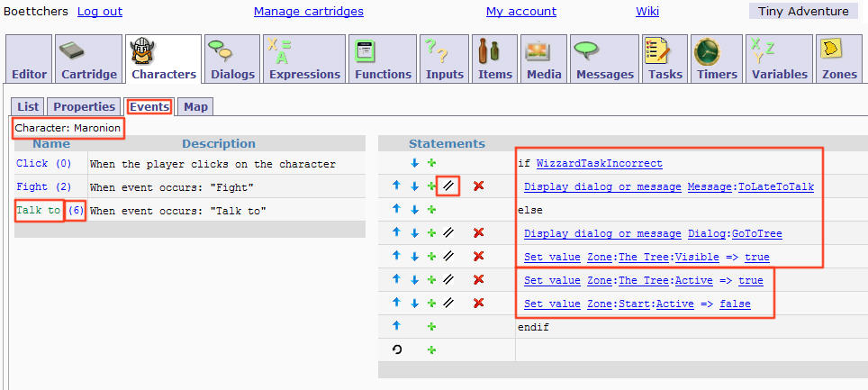Select the Fight (2) event
Image resolution: width=868 pixels, height=390 pixels.
point(43,186)
